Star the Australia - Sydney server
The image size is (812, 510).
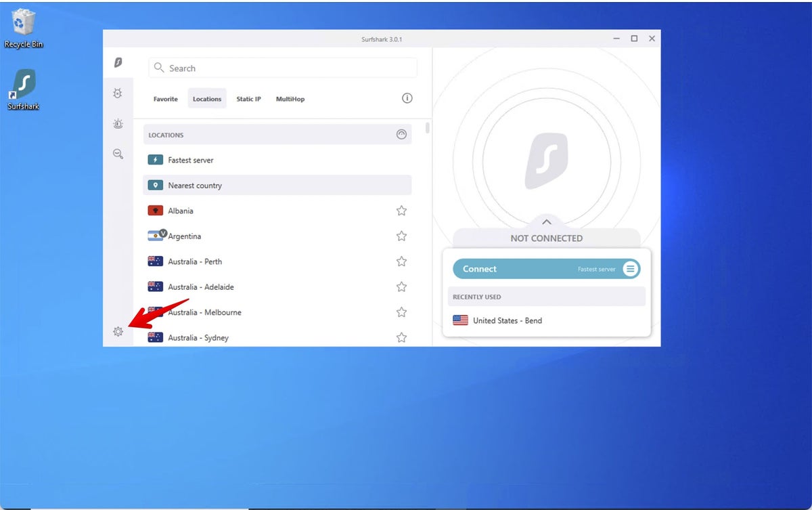pos(401,337)
